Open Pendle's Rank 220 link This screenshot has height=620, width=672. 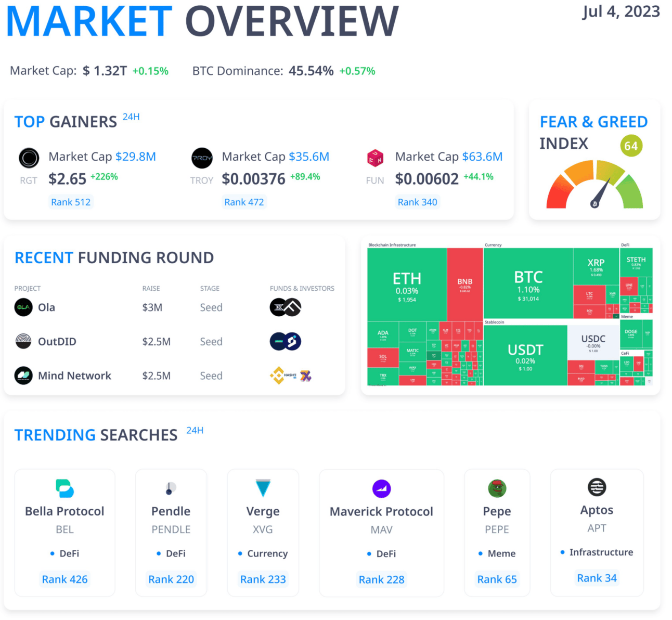[x=171, y=579]
